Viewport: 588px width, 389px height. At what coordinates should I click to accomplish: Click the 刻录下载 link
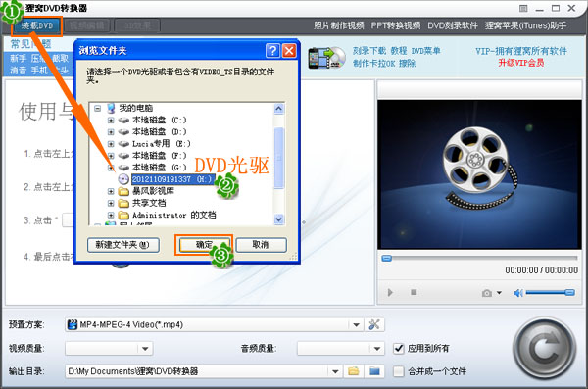point(369,51)
